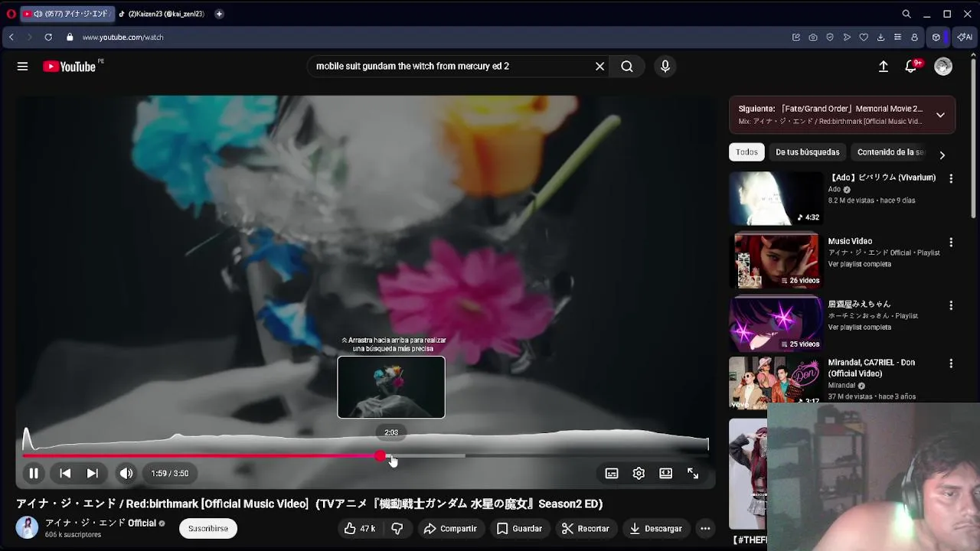Select the Todos filter chip
Image resolution: width=980 pixels, height=551 pixels.
pos(746,152)
